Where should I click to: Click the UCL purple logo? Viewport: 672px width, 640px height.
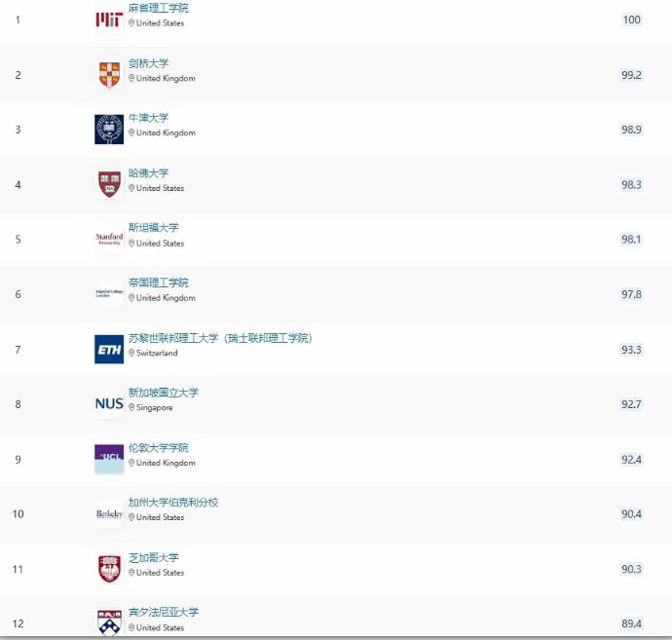click(x=109, y=459)
